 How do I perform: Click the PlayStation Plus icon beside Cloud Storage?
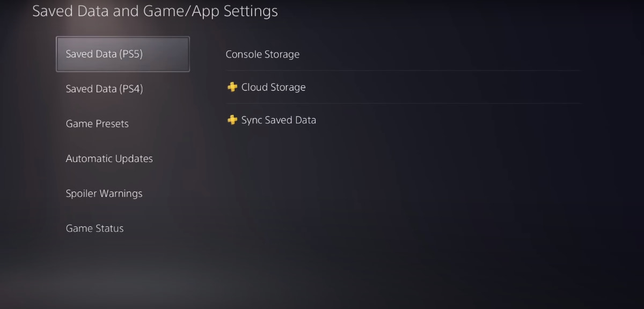(x=232, y=87)
